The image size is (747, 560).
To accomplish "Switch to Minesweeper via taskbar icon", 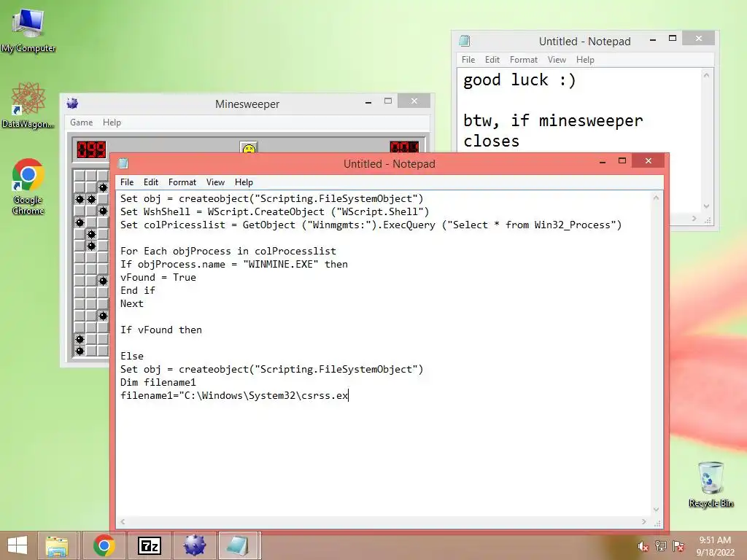I will [x=194, y=545].
